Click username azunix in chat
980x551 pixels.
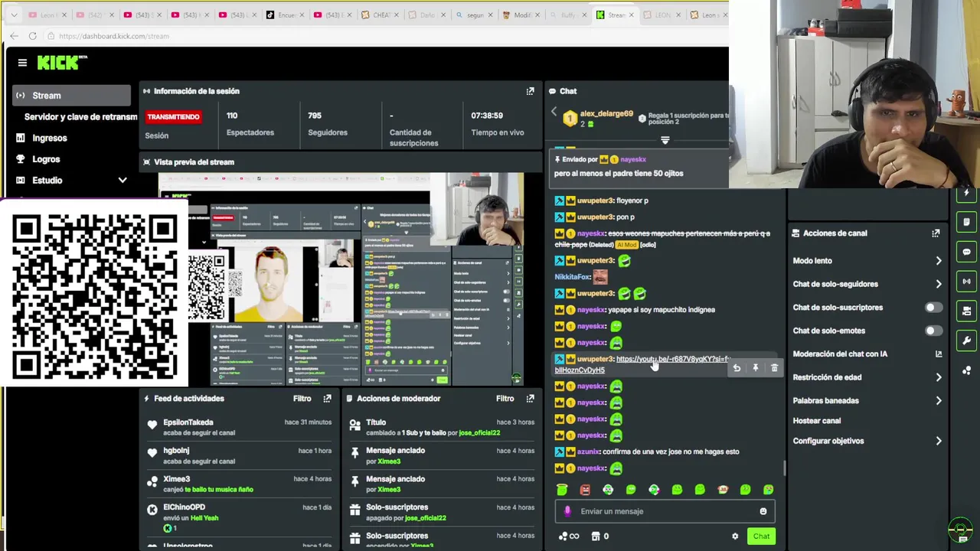[587, 452]
